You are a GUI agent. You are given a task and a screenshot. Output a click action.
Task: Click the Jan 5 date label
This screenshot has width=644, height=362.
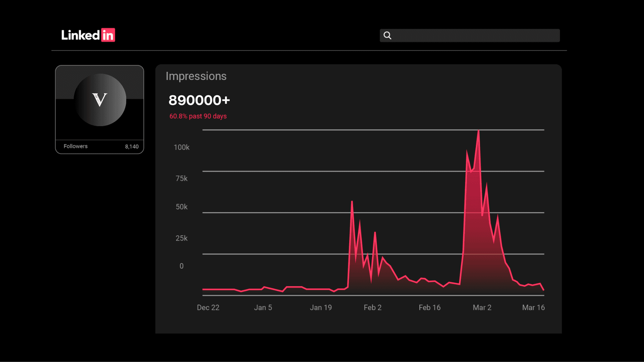click(x=263, y=307)
